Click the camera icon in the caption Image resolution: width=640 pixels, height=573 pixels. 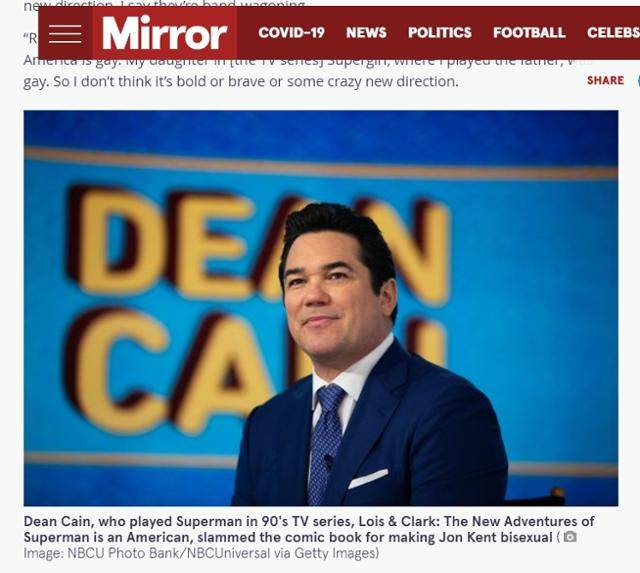coord(570,537)
